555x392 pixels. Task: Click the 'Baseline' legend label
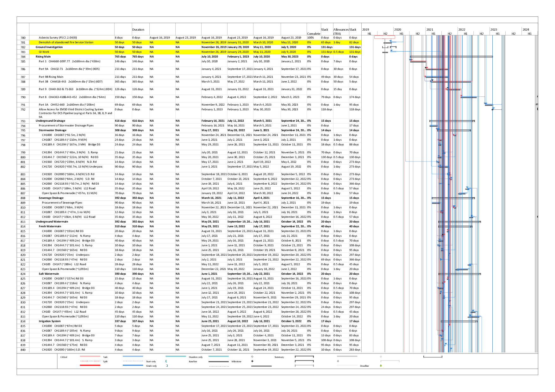pyautogui.click(x=193, y=361)
